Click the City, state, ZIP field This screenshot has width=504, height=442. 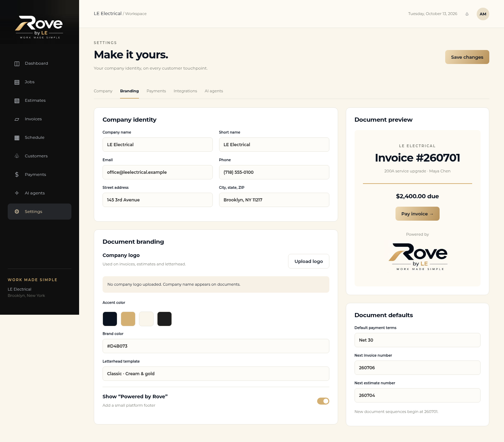tap(274, 200)
